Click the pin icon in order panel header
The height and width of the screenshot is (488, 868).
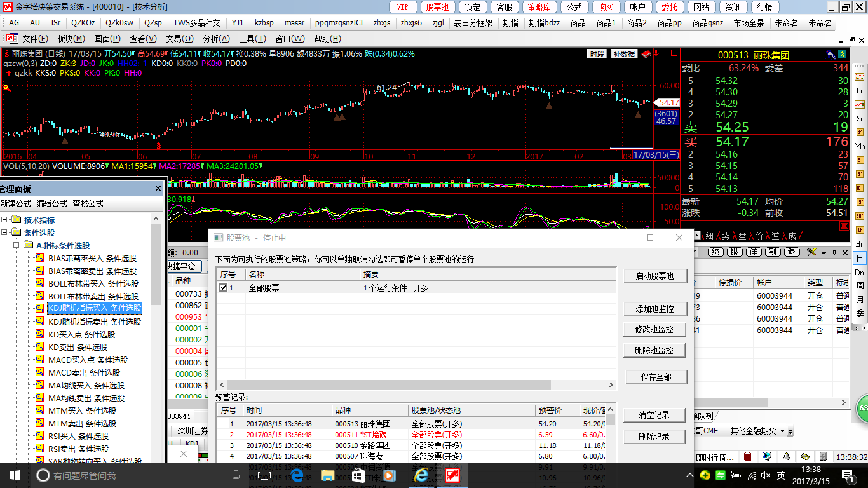point(834,252)
